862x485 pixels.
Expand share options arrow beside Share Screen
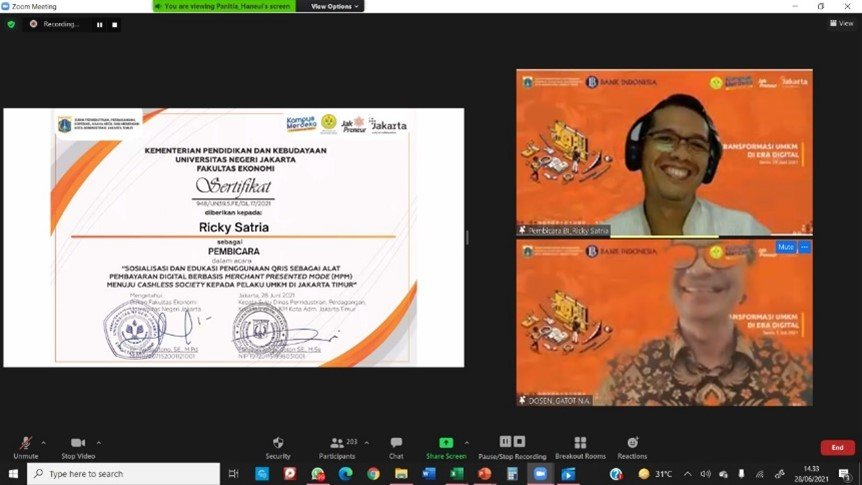(467, 442)
